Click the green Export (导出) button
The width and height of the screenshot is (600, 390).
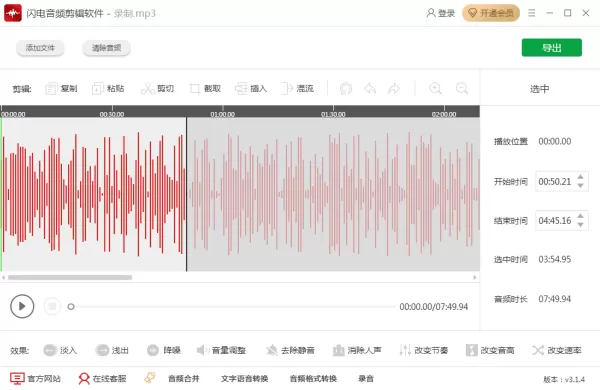tap(552, 48)
